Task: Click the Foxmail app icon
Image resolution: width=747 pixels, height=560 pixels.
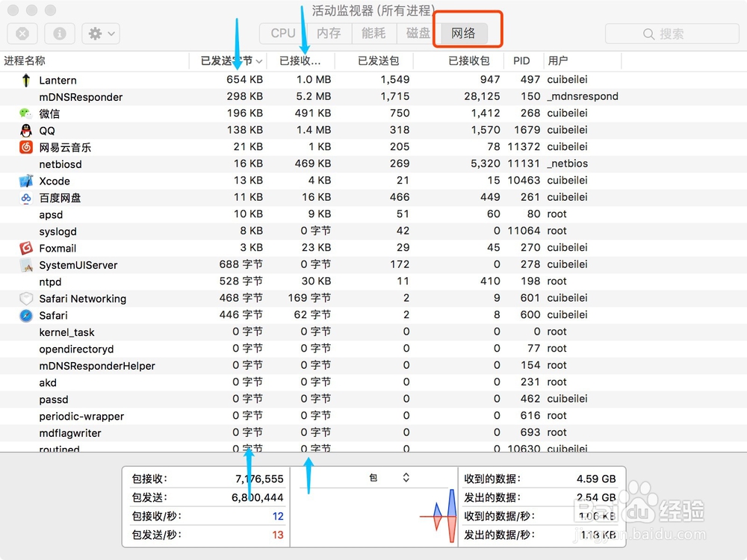Action: 25,248
